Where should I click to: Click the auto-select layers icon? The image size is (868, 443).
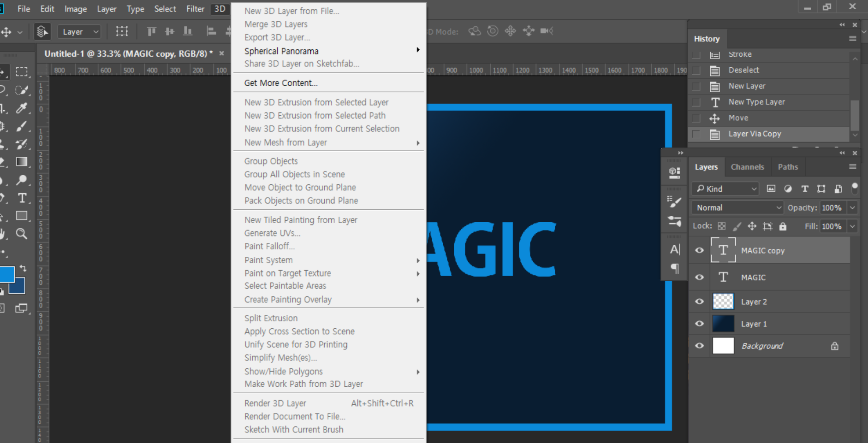42,31
